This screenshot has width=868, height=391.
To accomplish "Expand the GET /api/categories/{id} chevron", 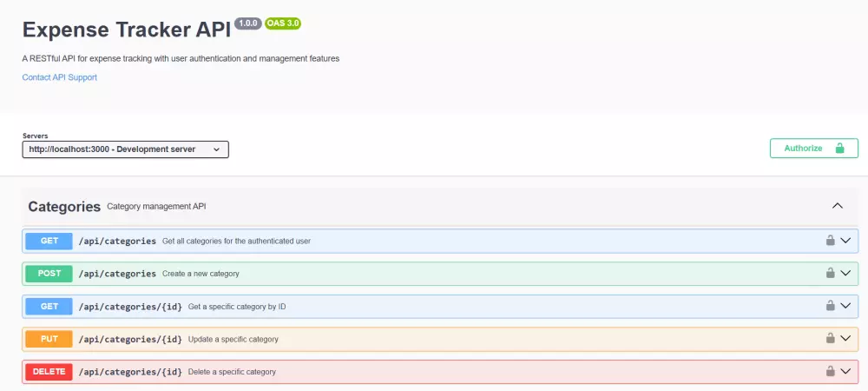I will (x=846, y=306).
